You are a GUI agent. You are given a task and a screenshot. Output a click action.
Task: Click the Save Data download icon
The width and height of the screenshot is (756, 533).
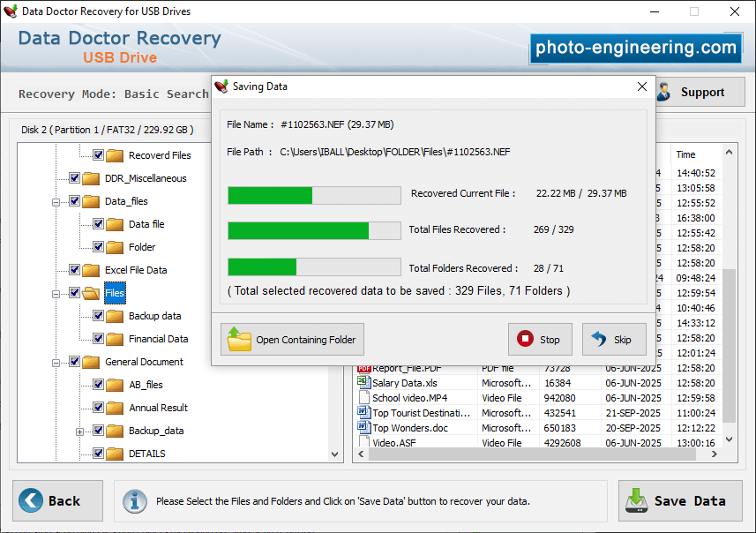(x=636, y=500)
